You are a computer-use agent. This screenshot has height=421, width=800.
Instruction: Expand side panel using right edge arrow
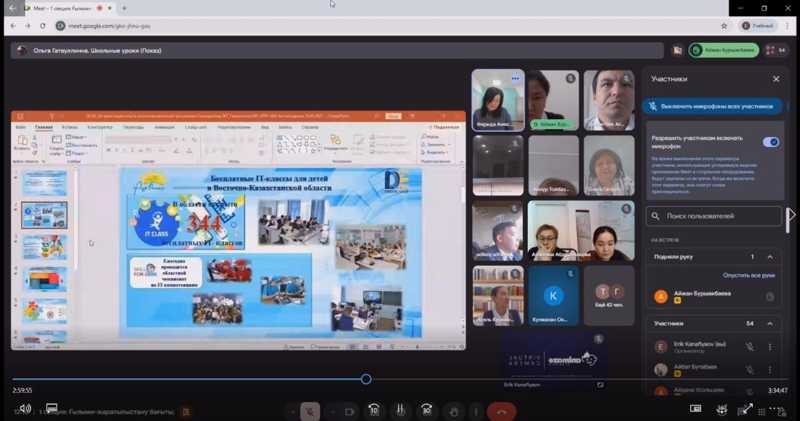[x=791, y=215]
